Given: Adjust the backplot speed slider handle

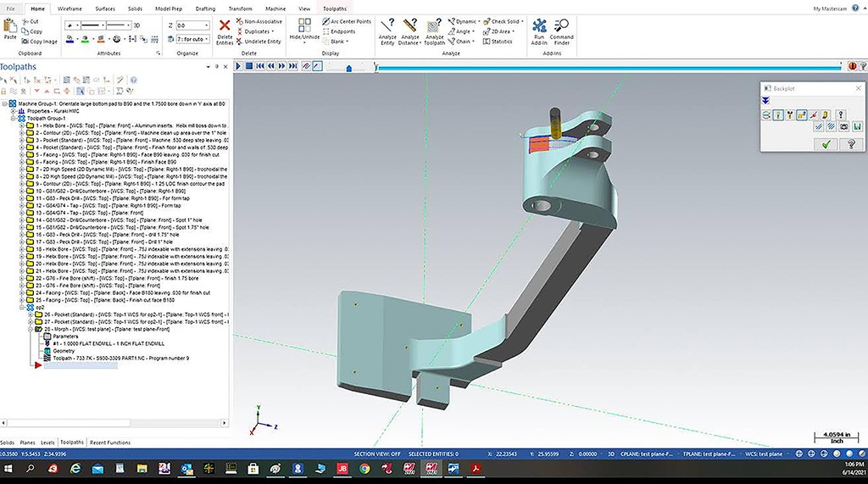Looking at the screenshot, I should (x=348, y=68).
